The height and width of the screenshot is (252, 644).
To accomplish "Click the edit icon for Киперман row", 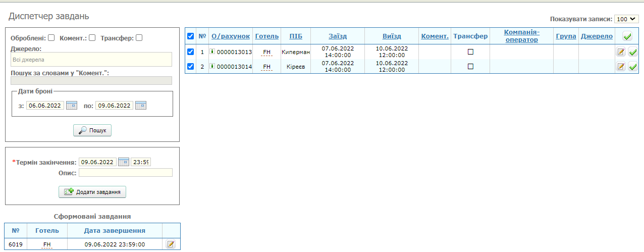I will point(621,52).
